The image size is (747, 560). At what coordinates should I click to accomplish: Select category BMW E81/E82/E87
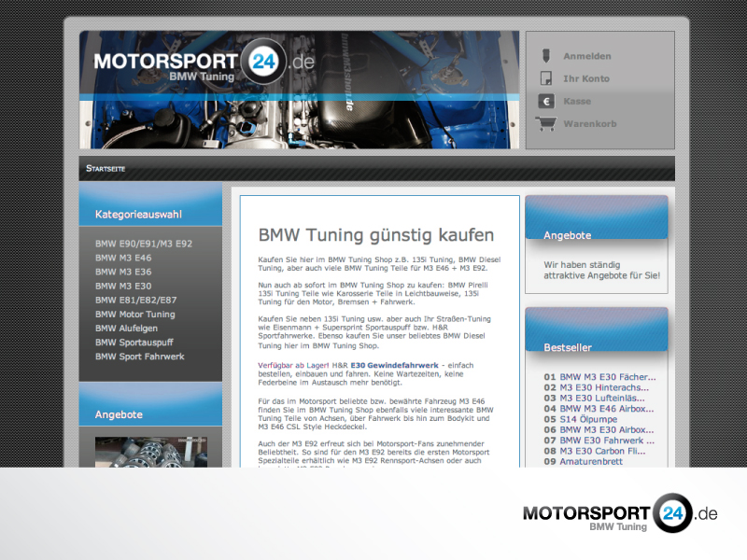tap(135, 301)
